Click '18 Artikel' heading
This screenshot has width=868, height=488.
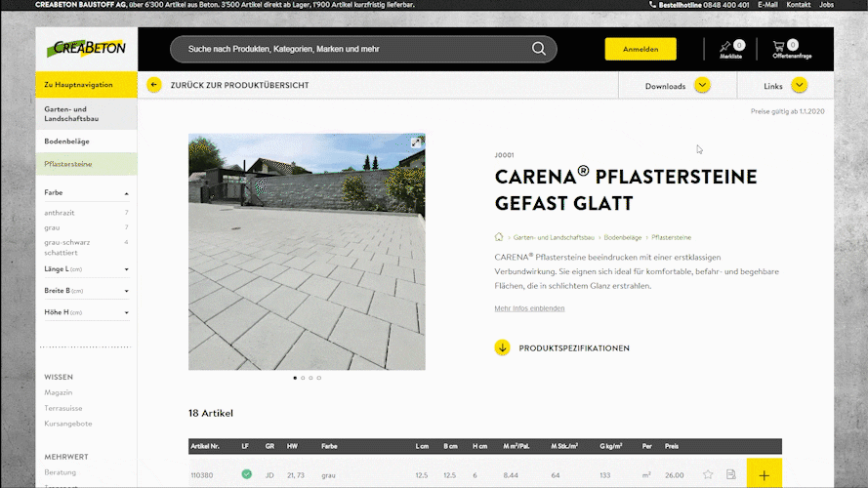click(x=210, y=413)
